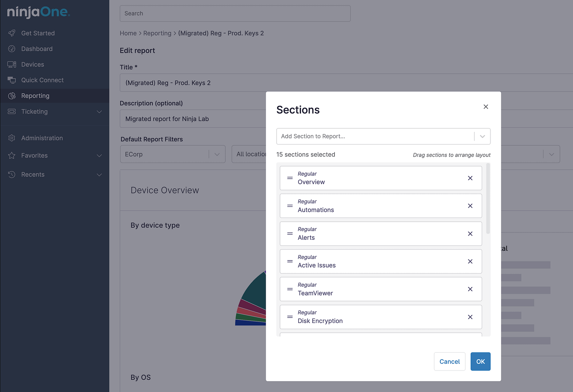Open Quick Connect
This screenshot has height=392, width=573.
point(12,80)
